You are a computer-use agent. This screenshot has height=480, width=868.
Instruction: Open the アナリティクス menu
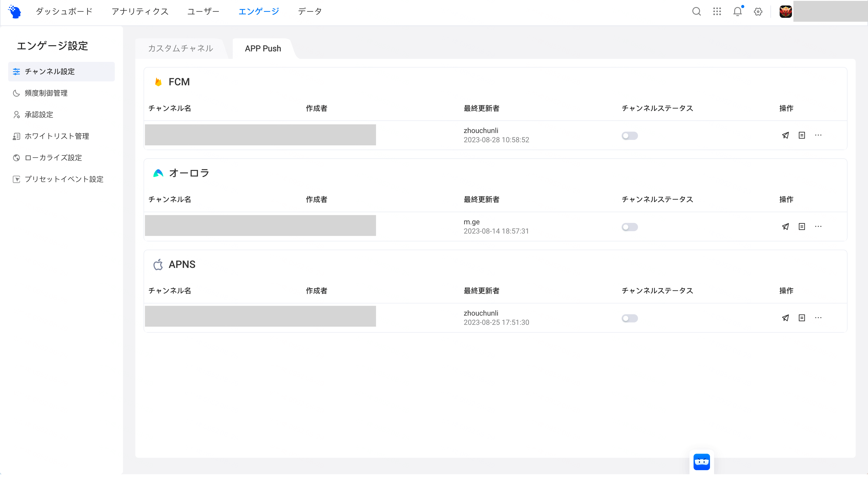[x=140, y=12]
